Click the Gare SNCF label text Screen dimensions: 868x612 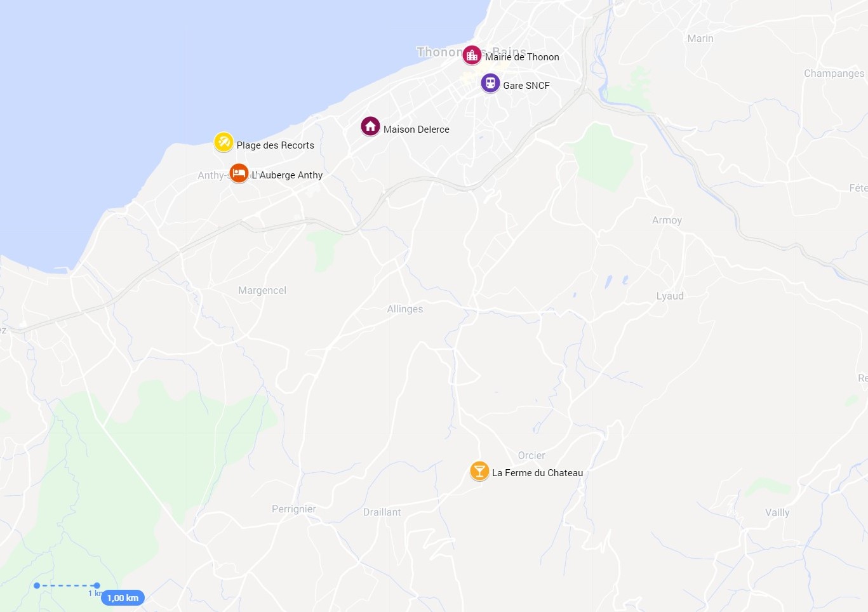click(x=526, y=86)
